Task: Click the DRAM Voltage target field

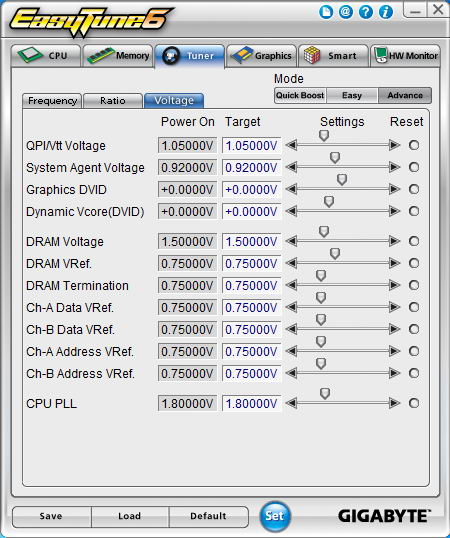Action: coord(251,242)
